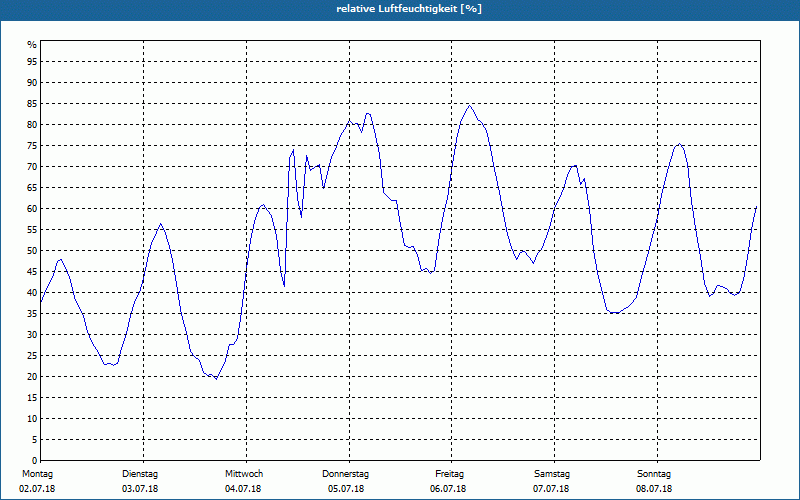Viewport: 800px width, 500px height.
Task: Click the 65 value on the y-axis
Action: pos(32,188)
